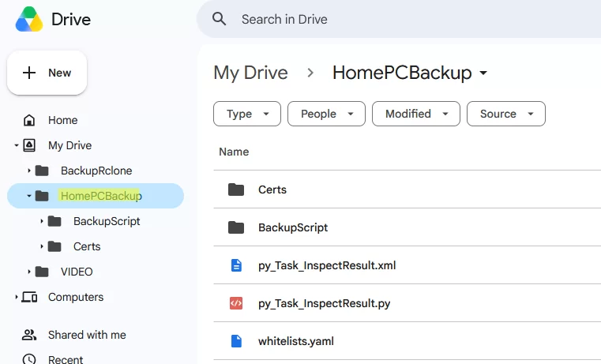Click the plus icon in New button

(x=29, y=73)
